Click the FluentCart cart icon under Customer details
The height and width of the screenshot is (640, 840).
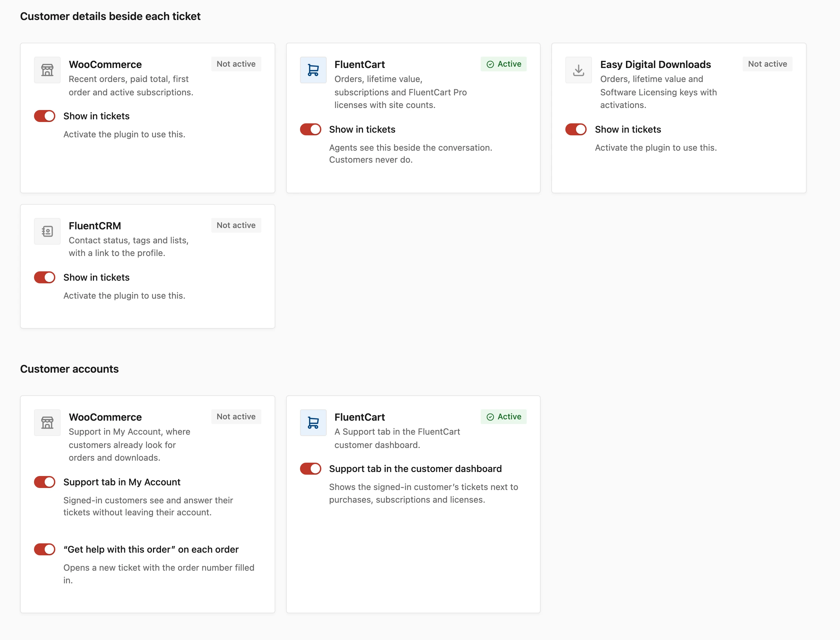313,70
